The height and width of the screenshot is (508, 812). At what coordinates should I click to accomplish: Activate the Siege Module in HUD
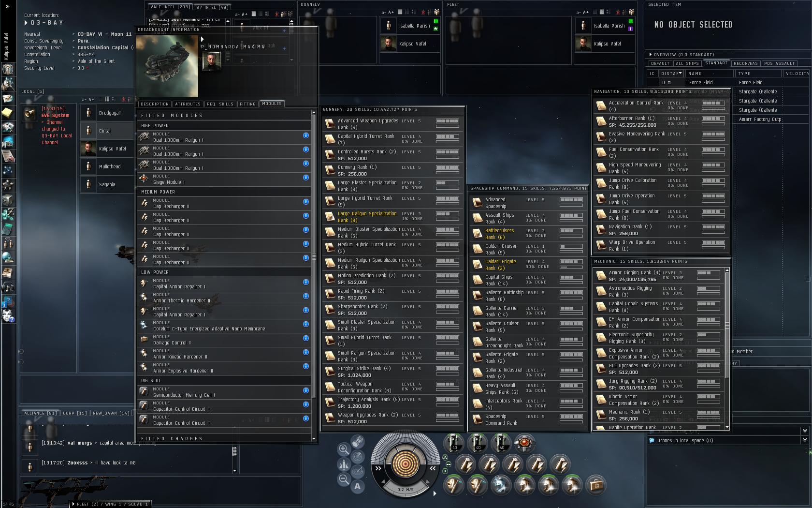pos(524,443)
